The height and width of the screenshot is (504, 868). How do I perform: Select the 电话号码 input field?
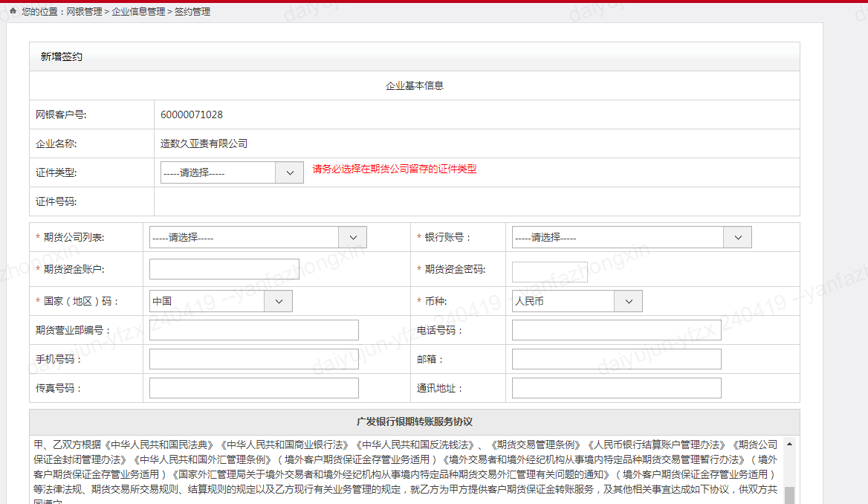pyautogui.click(x=616, y=330)
